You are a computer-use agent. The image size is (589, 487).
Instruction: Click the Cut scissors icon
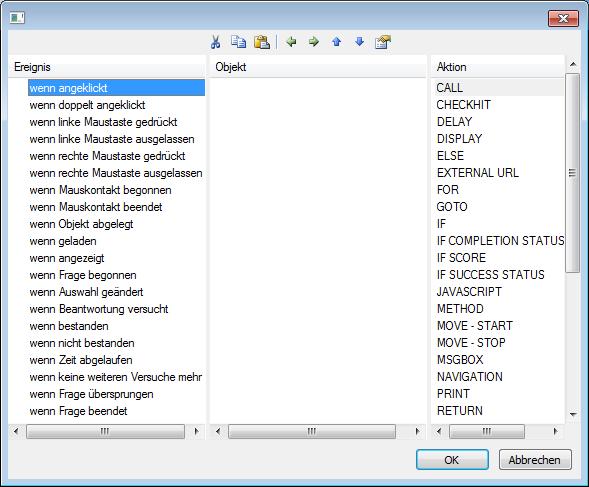pos(215,42)
